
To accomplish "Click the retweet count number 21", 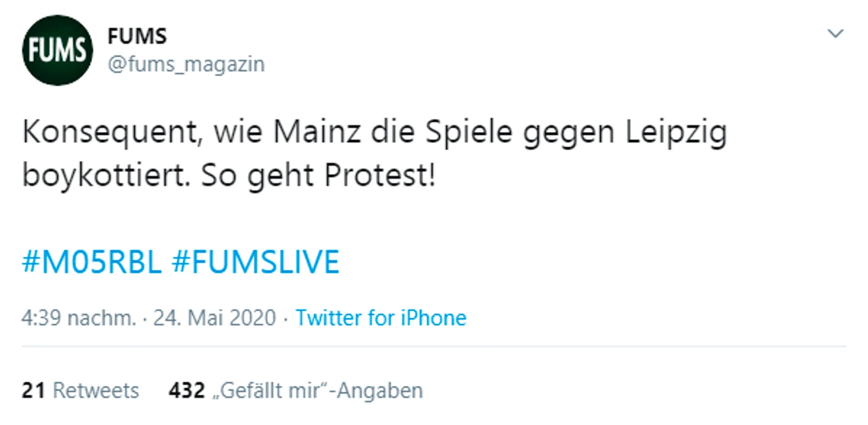I will point(33,391).
